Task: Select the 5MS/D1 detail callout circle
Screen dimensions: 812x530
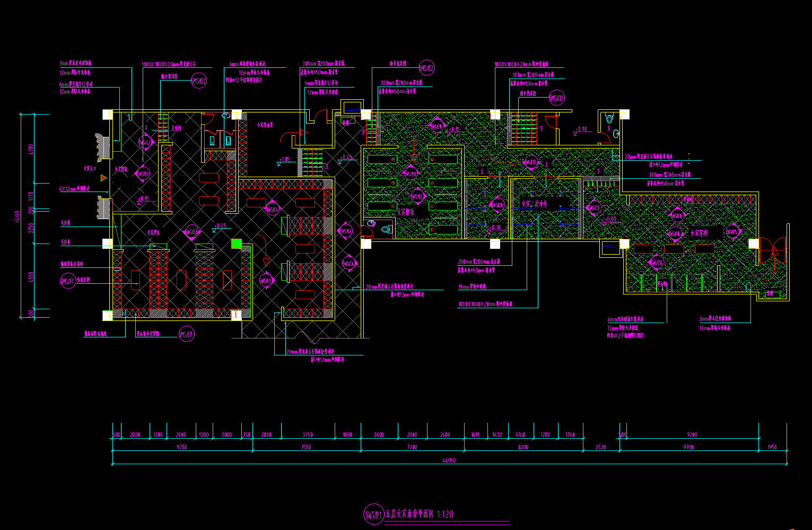Action: 186,334
